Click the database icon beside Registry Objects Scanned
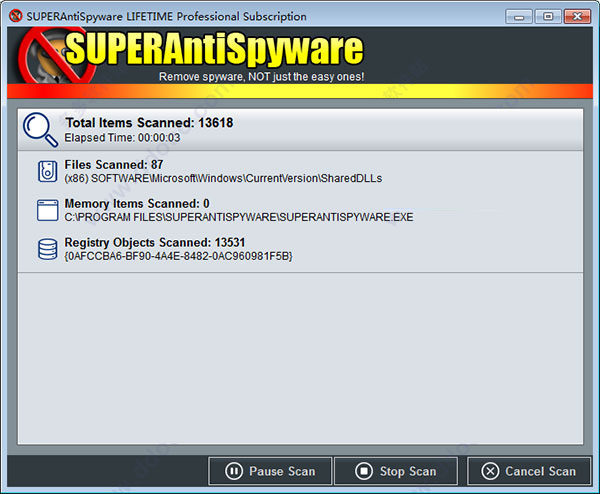This screenshot has height=494, width=600. (x=47, y=249)
